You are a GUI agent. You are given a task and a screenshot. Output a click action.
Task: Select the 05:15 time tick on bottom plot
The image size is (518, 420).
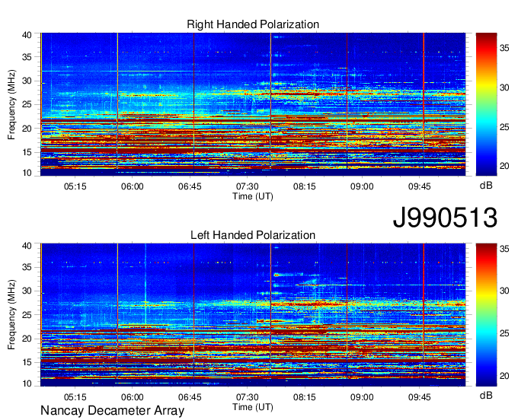tap(75, 397)
